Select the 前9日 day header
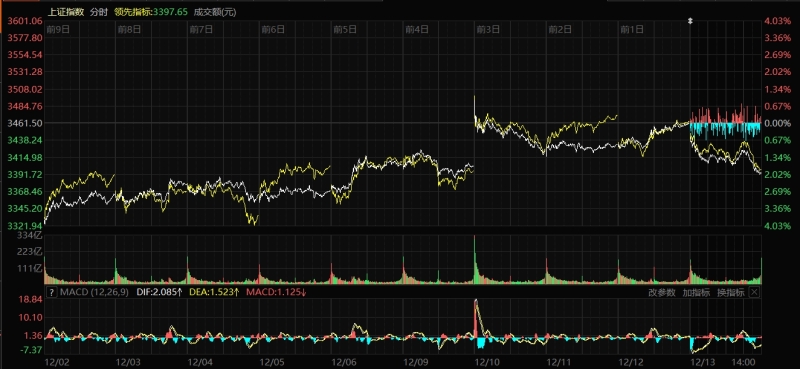800x369 pixels. [58, 30]
